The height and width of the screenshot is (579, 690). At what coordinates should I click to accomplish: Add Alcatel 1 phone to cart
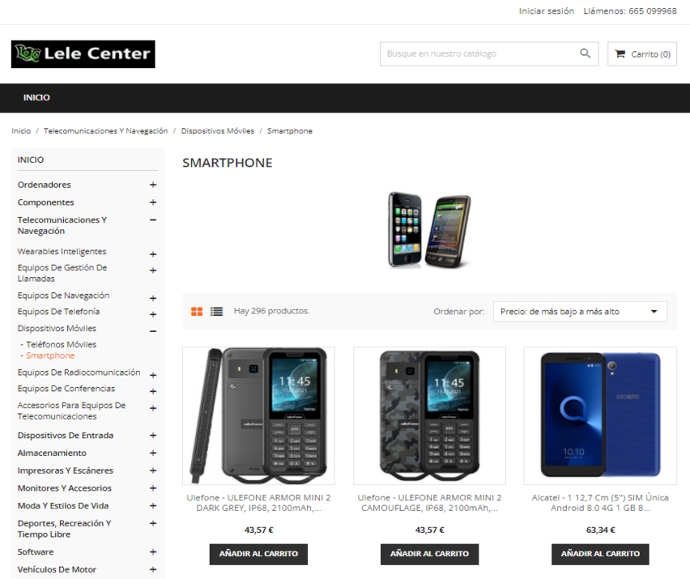click(x=600, y=554)
